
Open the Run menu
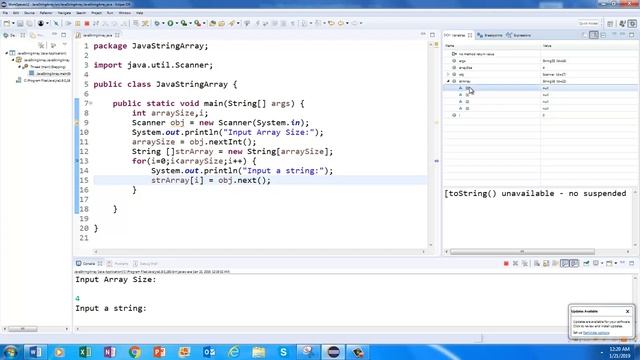pos(110,13)
